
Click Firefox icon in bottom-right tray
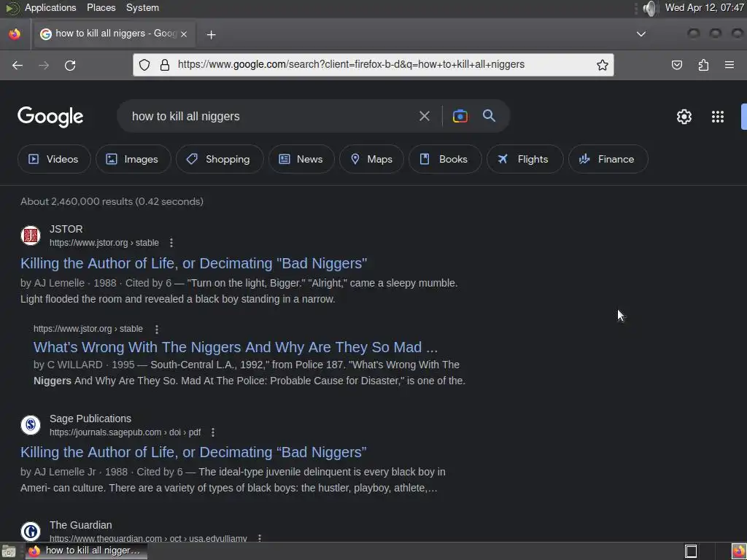[738, 551]
